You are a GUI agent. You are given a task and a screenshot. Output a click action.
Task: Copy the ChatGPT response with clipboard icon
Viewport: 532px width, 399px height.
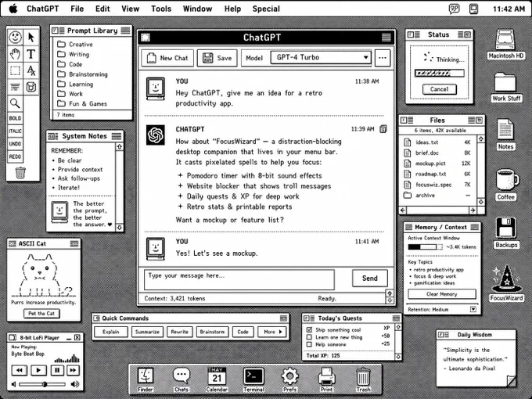(x=383, y=129)
